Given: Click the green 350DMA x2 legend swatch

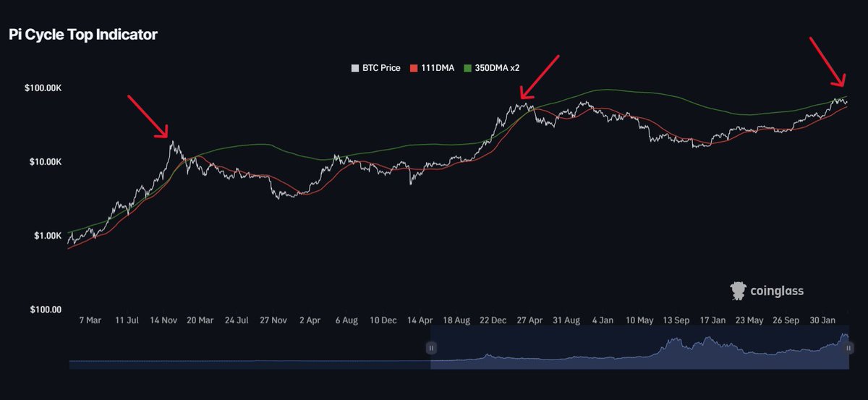Looking at the screenshot, I should 467,68.
